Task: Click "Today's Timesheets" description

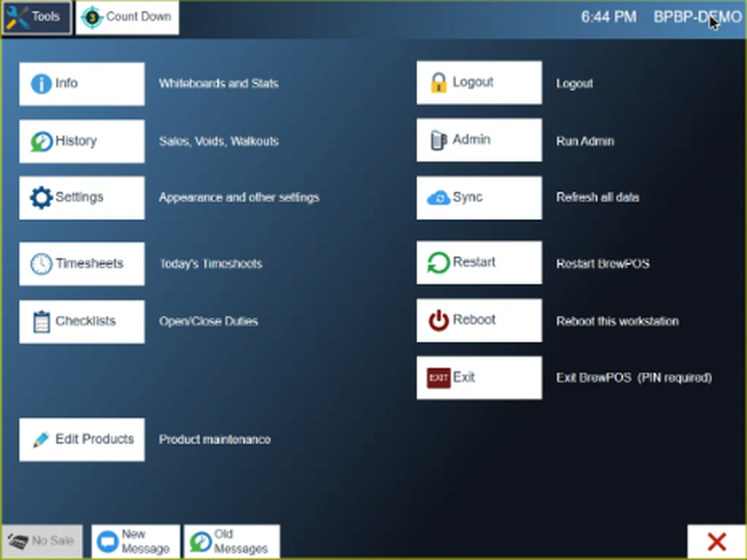Action: 211,264
